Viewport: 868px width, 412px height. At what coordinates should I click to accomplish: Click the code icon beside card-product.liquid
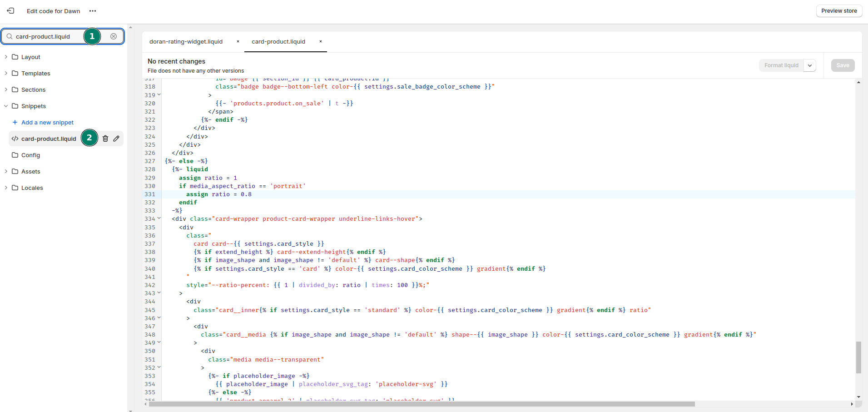click(15, 139)
